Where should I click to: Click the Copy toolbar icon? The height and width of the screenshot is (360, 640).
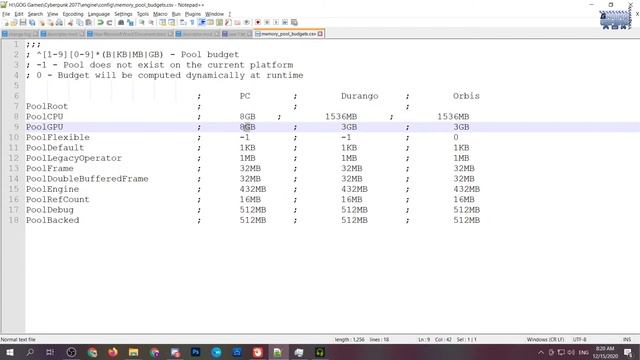(80, 23)
